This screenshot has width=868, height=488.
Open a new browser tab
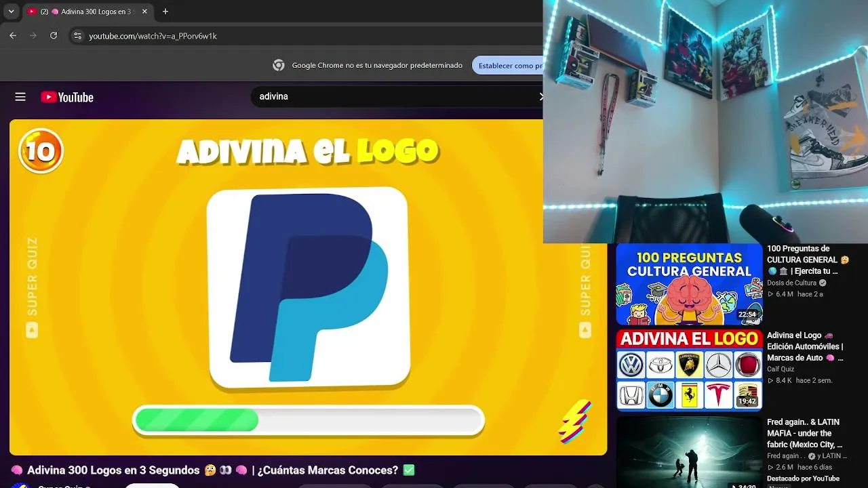pyautogui.click(x=165, y=12)
